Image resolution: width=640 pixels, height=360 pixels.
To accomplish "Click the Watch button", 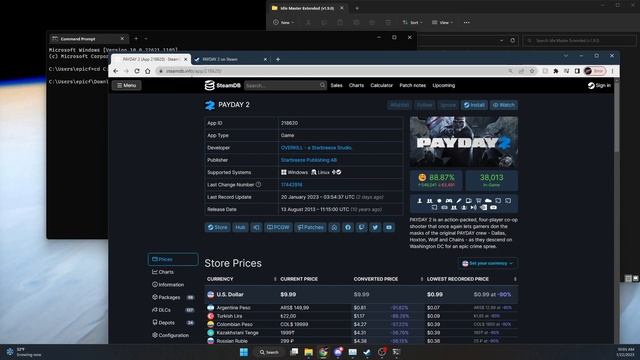I will tap(504, 105).
